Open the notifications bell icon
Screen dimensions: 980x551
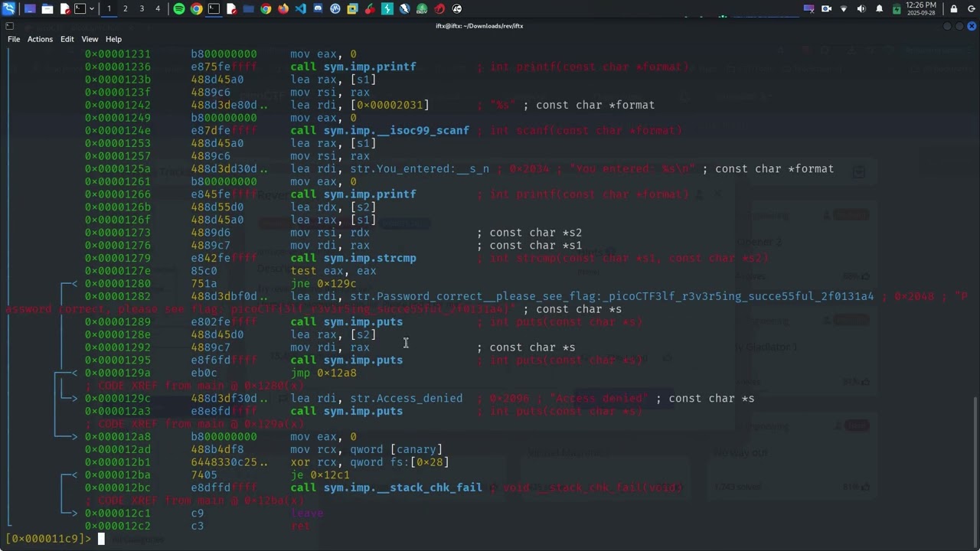(x=879, y=8)
